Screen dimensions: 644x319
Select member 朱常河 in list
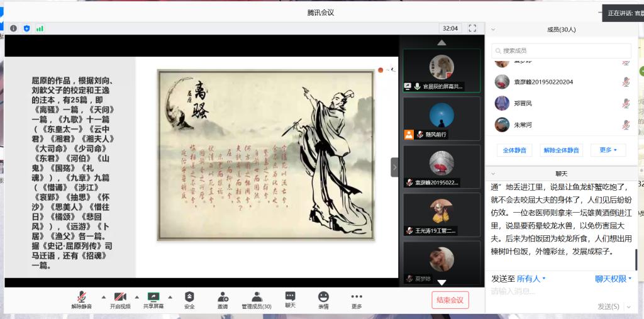point(561,125)
